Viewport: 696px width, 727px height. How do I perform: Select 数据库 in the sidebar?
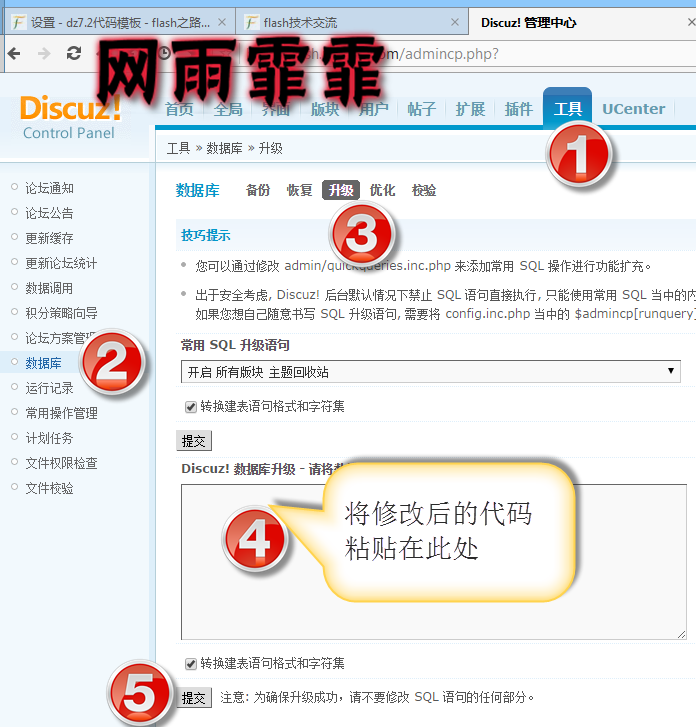point(43,363)
